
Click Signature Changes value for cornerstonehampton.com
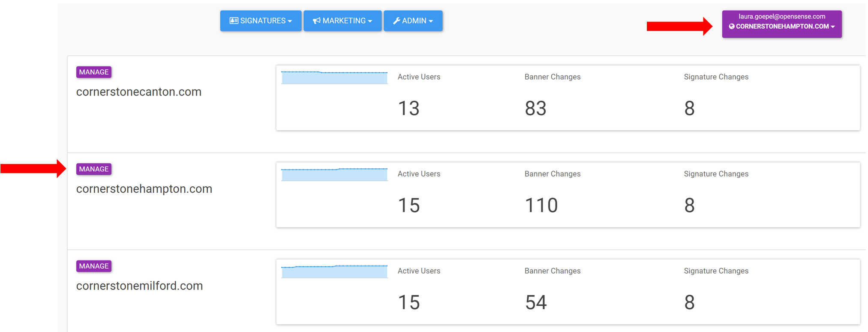tap(689, 205)
